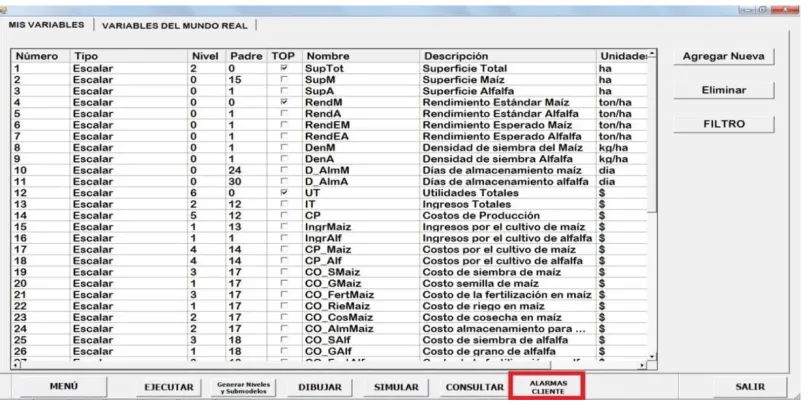
Task: Click description Ingresos Totales
Action: (467, 205)
